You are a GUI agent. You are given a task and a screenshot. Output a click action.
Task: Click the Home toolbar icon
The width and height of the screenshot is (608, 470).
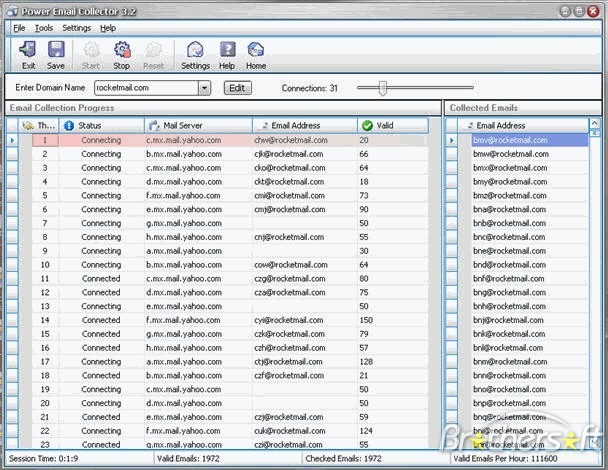[x=256, y=50]
